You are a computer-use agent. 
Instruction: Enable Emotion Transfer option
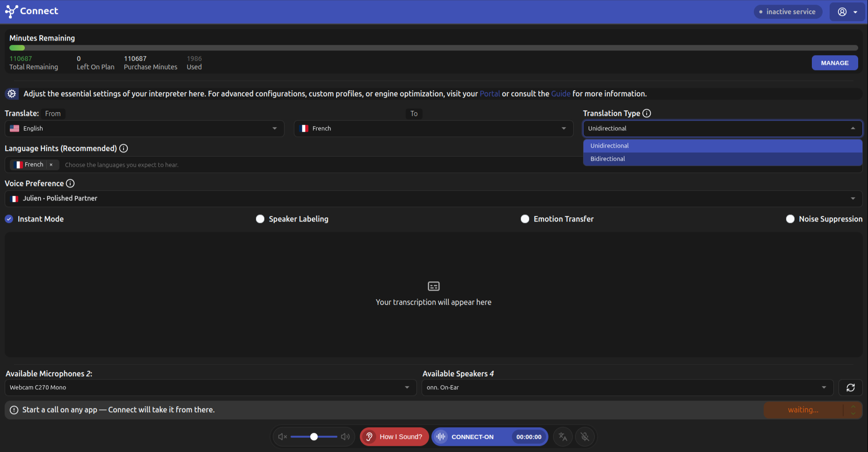pos(525,219)
